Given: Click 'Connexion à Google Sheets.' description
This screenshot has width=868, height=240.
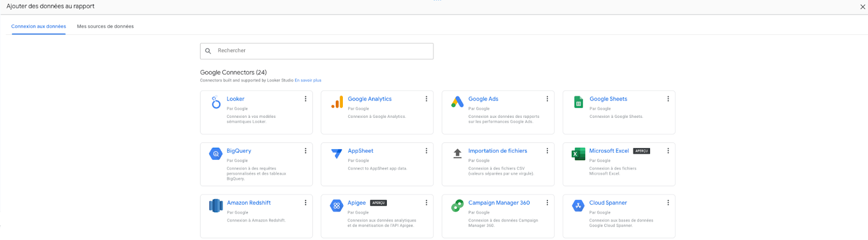Looking at the screenshot, I should [616, 117].
